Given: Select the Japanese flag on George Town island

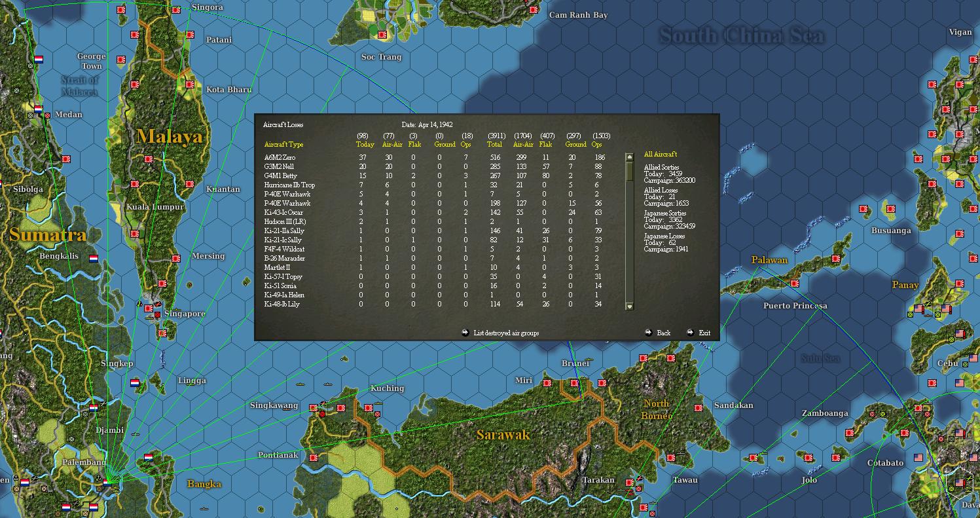Looking at the screenshot, I should (x=121, y=60).
